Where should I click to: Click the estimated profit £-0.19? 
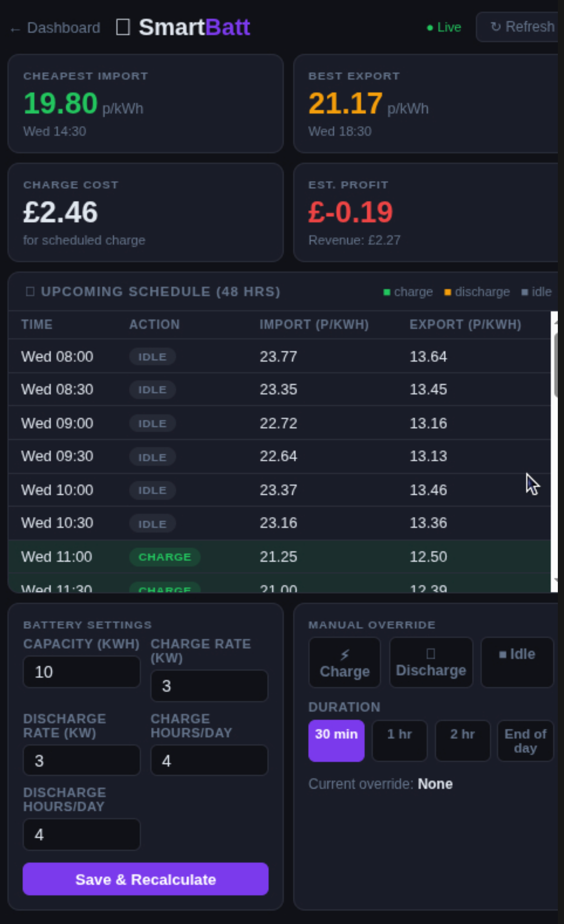(350, 212)
